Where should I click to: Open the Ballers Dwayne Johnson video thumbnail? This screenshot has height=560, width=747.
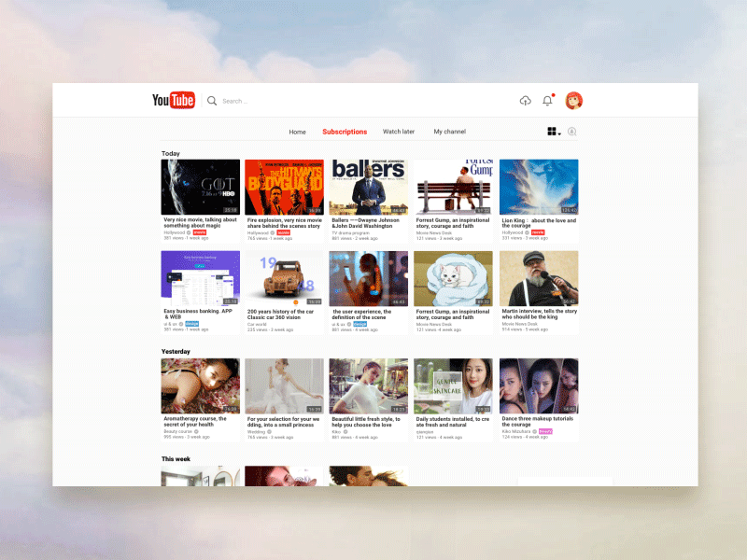369,184
